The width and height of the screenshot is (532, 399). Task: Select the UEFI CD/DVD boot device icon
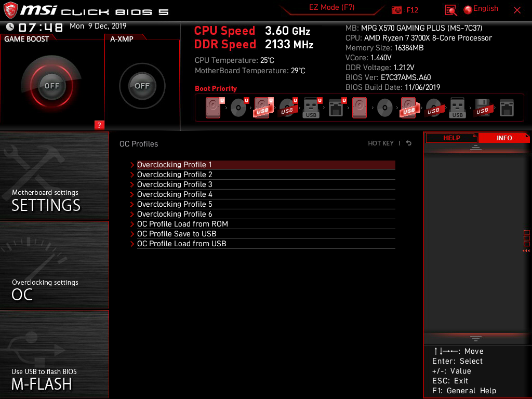(240, 108)
